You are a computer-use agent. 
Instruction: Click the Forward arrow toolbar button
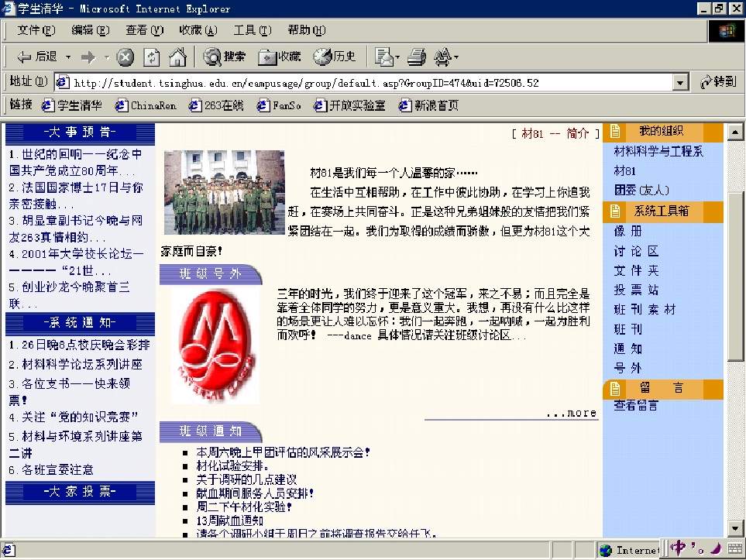pyautogui.click(x=88, y=57)
